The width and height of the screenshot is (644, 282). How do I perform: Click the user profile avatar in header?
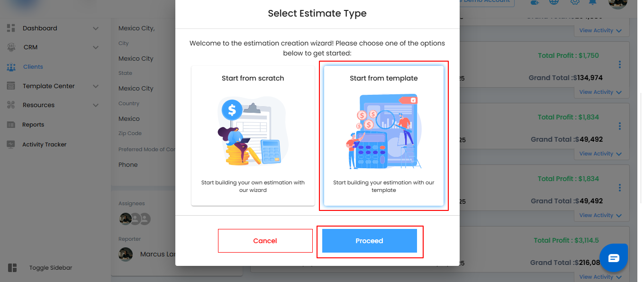pyautogui.click(x=617, y=3)
